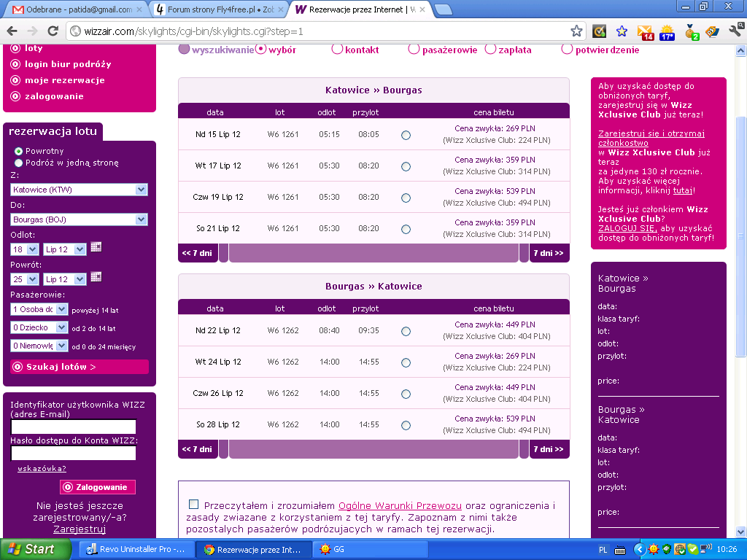The width and height of the screenshot is (747, 560).
Task: Follow the Zarejestruj registration link
Action: (80, 529)
